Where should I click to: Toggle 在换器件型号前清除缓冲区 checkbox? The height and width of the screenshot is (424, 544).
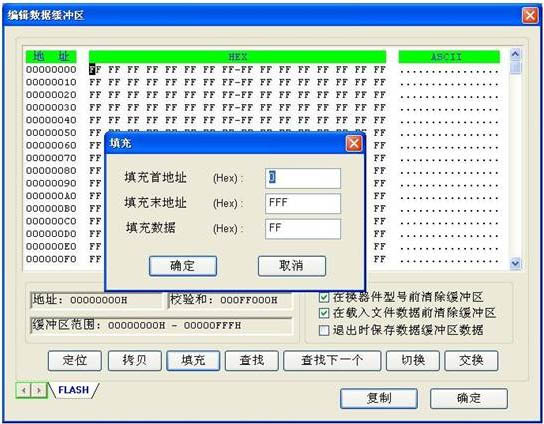[324, 297]
